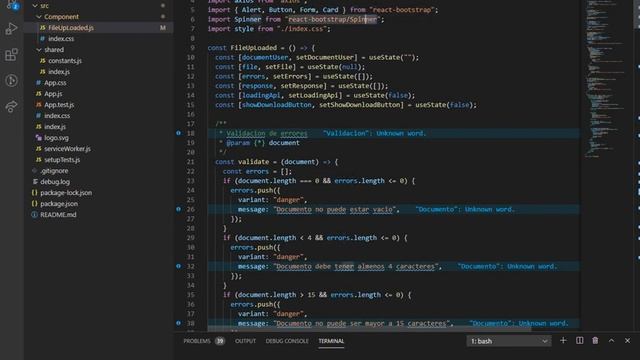Open App.css file

click(55, 83)
